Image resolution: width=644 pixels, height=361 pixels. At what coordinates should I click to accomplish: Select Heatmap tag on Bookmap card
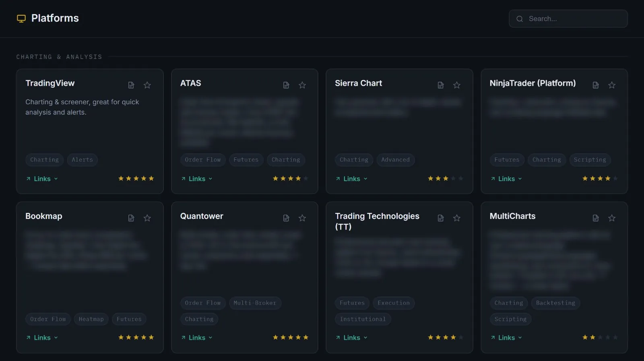pos(91,319)
